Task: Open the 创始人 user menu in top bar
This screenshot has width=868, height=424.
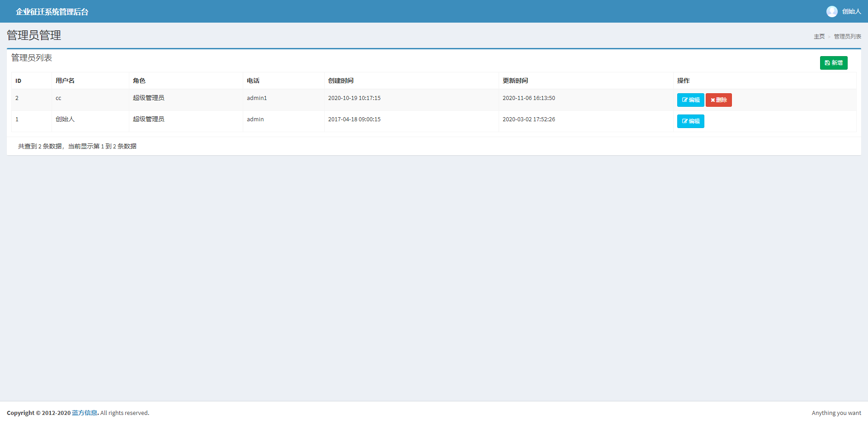Action: click(851, 11)
